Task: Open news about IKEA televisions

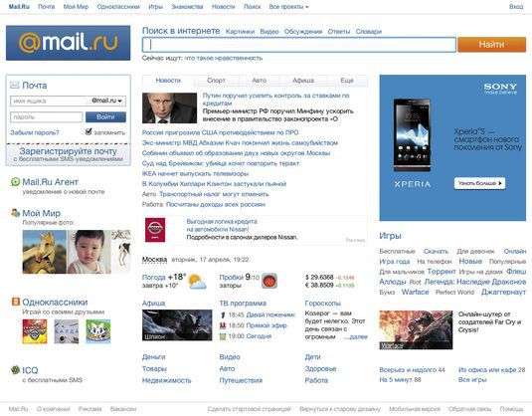Action: tap(195, 173)
